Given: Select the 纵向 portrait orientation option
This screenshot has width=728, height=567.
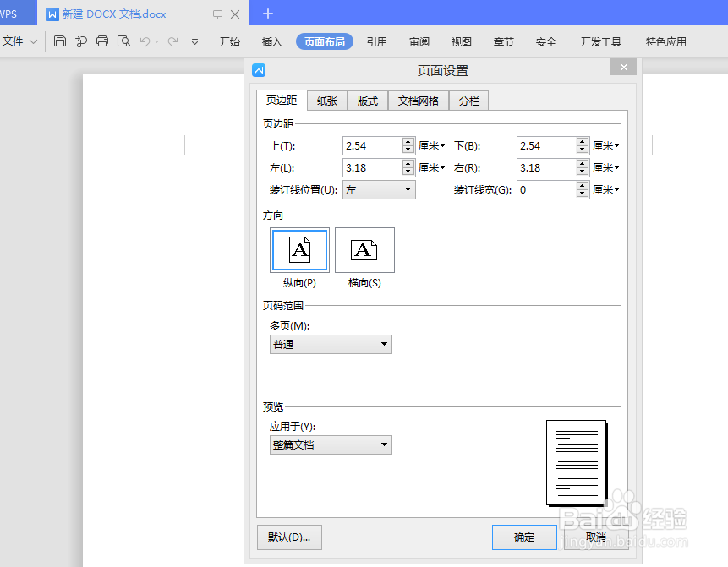Looking at the screenshot, I should [298, 250].
